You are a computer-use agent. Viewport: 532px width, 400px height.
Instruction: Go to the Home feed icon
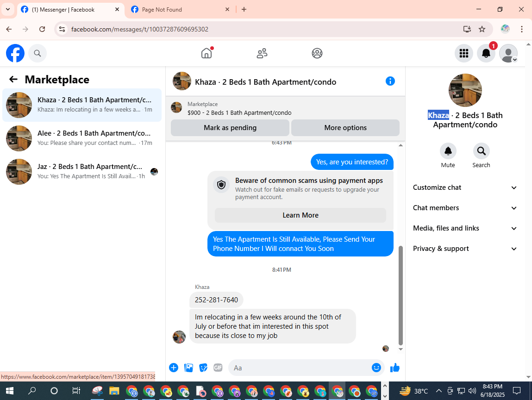[x=207, y=53]
